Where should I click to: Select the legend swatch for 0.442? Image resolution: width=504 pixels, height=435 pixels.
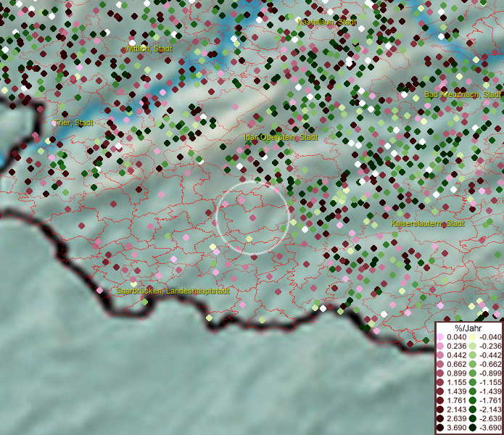[x=440, y=355]
